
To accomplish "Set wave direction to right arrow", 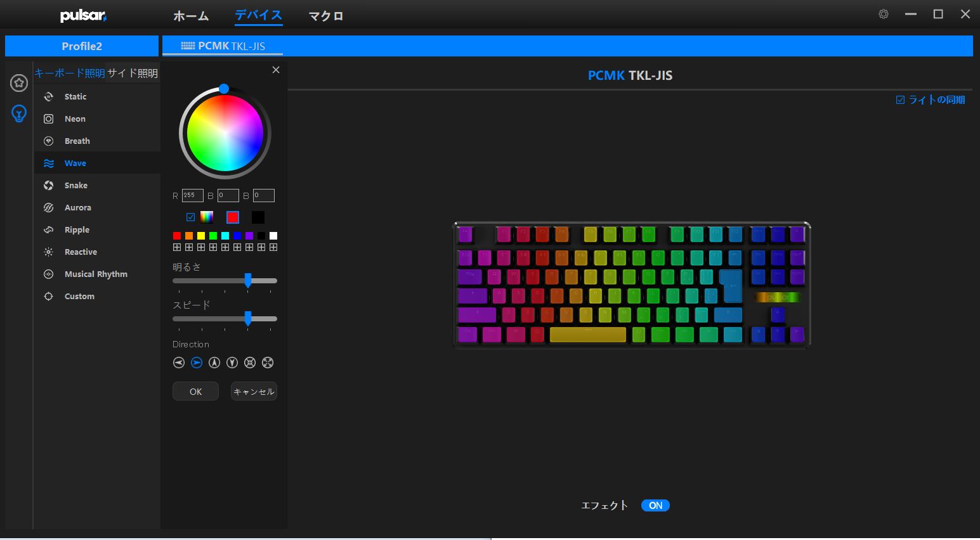I will (x=197, y=363).
